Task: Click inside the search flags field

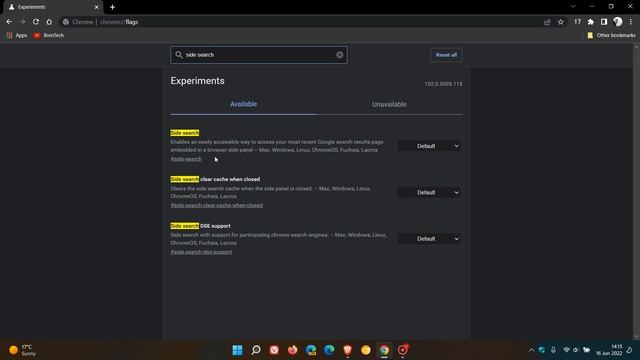Action: pyautogui.click(x=259, y=55)
